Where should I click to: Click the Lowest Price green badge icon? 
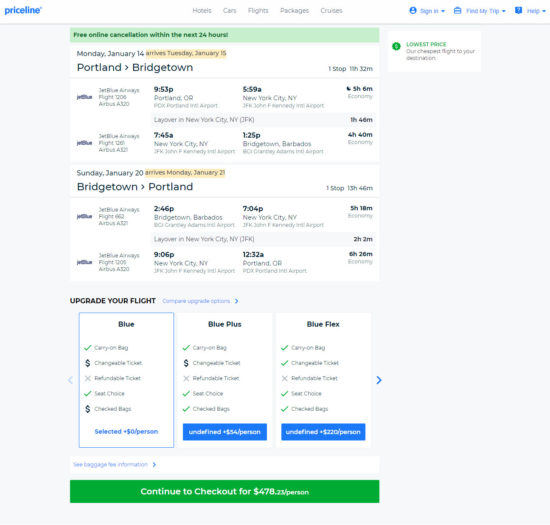click(396, 46)
